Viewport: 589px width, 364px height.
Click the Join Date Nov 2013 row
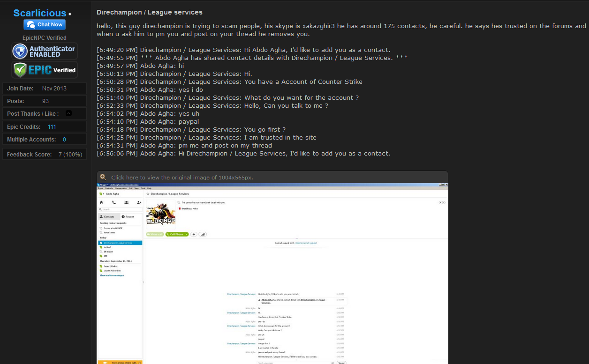(45, 88)
